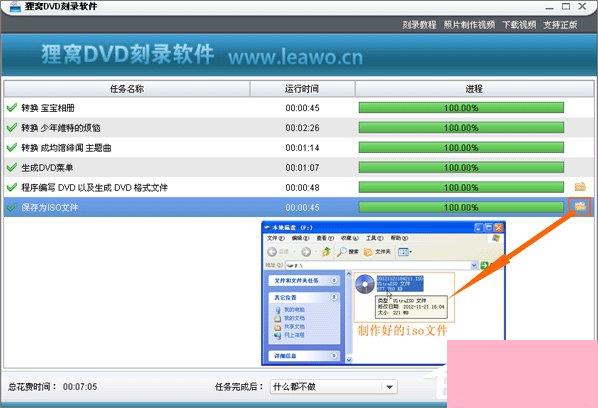
Task: Maximize the 狸窝DVD刻录软件 window
Action: (x=566, y=6)
